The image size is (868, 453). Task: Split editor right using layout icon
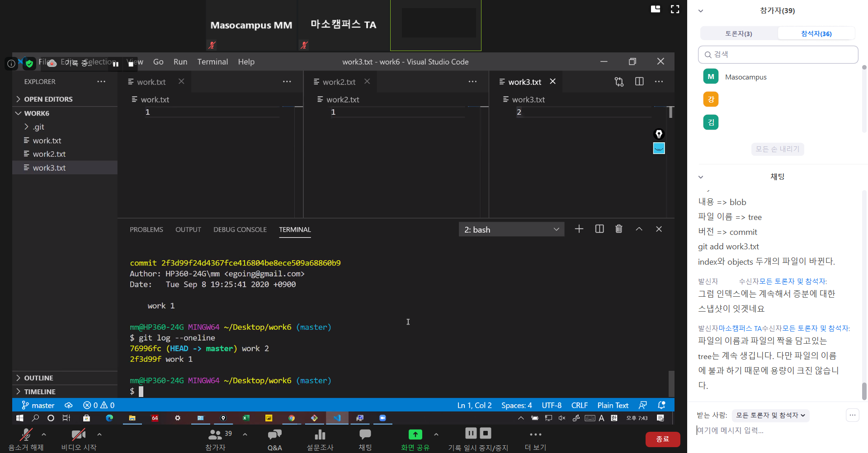click(x=639, y=82)
